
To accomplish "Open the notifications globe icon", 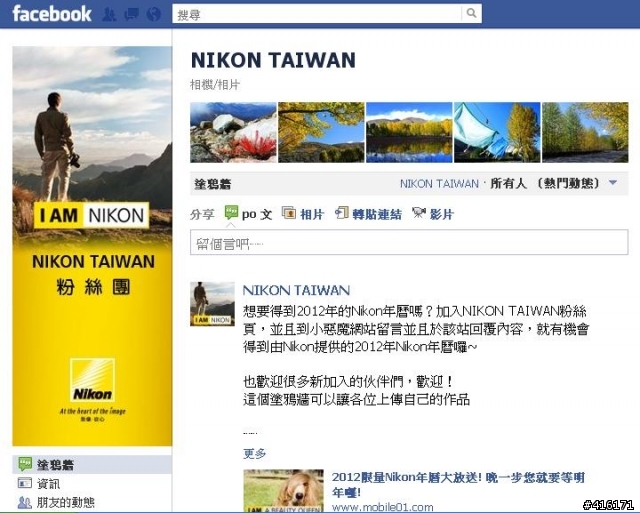I will pos(153,14).
